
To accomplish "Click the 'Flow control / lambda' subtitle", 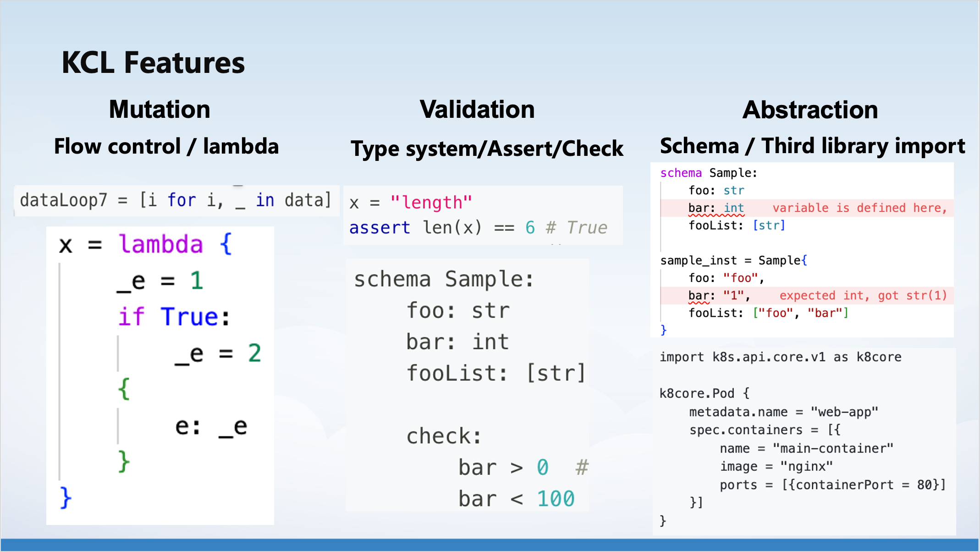I will tap(166, 147).
